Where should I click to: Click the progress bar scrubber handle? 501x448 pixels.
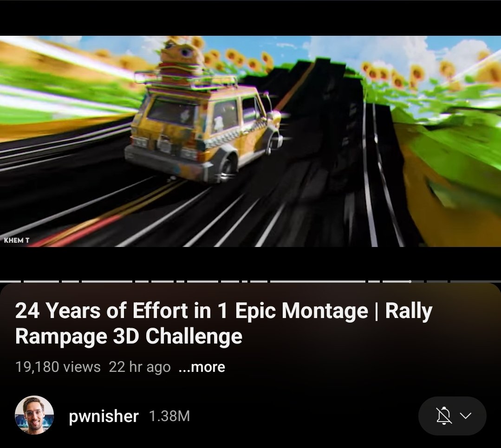coord(410,281)
